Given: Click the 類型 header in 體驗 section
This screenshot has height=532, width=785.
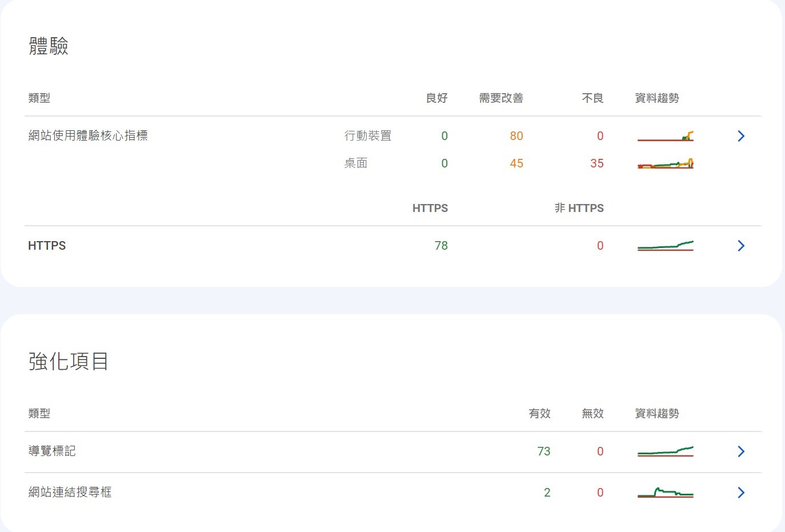Looking at the screenshot, I should [39, 98].
